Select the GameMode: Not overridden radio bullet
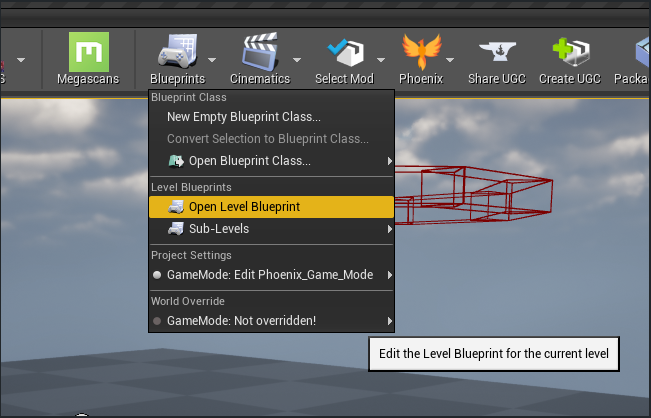The width and height of the screenshot is (651, 418). pos(157,321)
